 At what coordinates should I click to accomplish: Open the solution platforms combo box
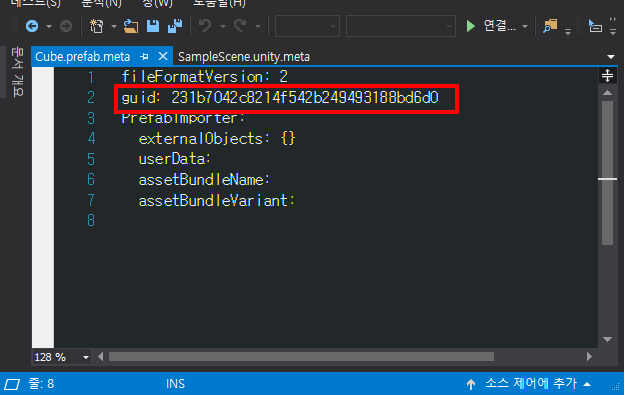(401, 26)
